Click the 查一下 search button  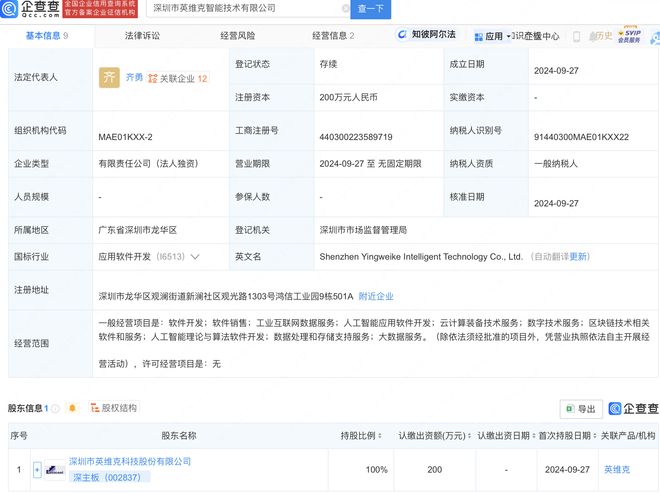click(x=371, y=8)
